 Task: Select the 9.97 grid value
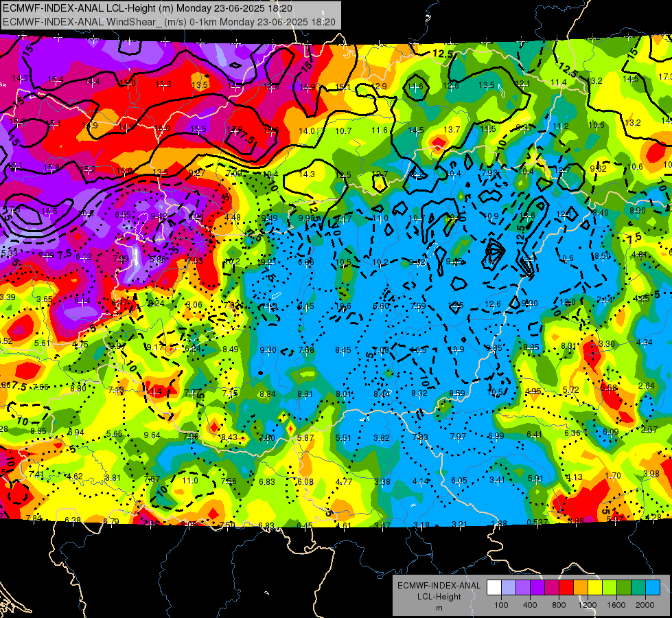pos(117,345)
